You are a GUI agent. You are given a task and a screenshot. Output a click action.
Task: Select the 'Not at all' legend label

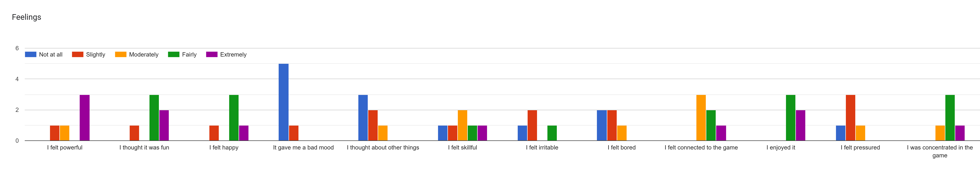51,54
